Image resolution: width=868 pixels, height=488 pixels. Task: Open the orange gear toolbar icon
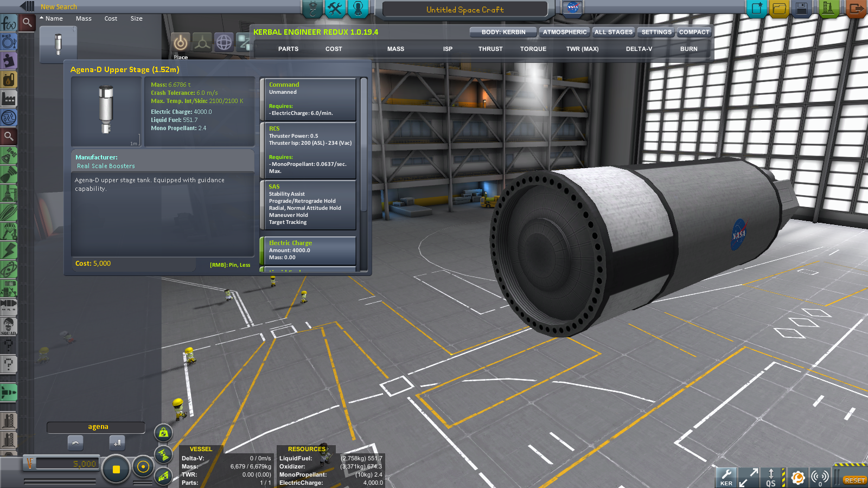point(797,477)
